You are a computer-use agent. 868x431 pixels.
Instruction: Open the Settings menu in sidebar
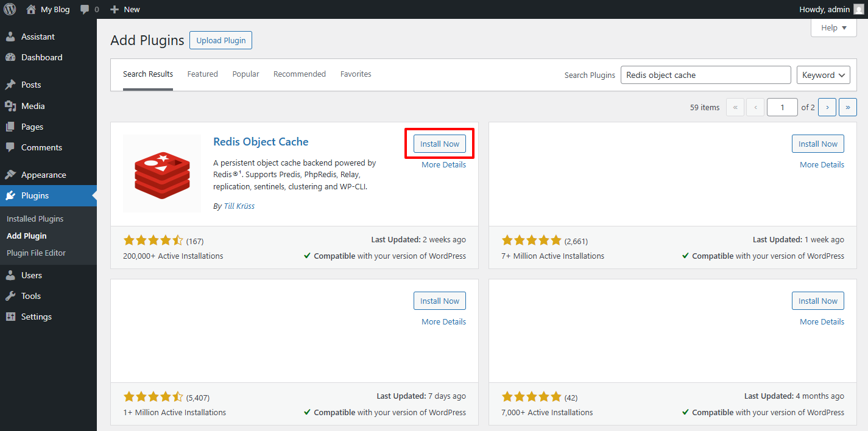pyautogui.click(x=36, y=317)
